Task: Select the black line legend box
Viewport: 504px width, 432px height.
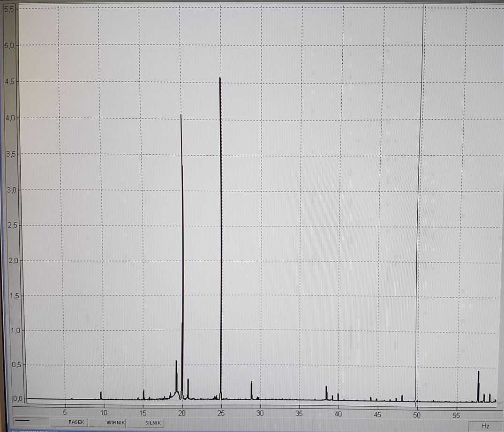Action: [31, 422]
